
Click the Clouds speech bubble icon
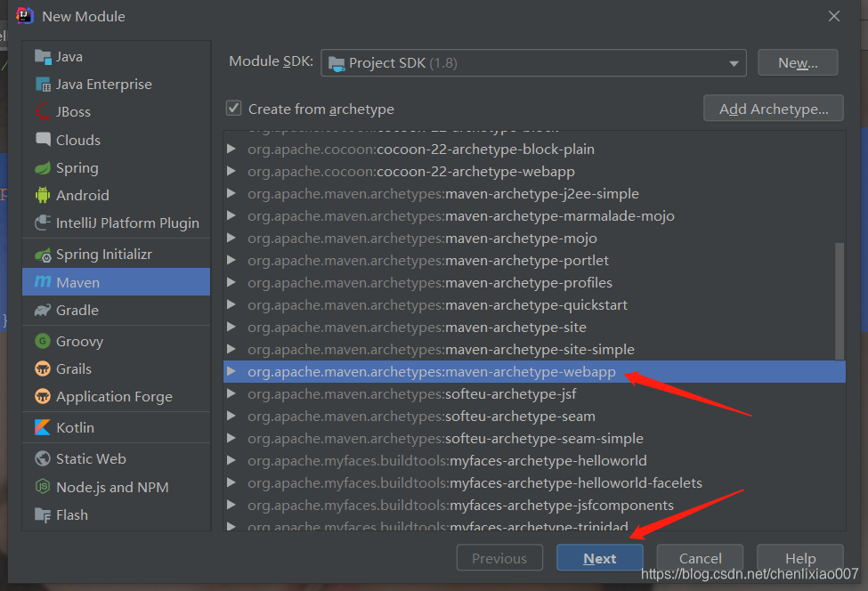[43, 139]
